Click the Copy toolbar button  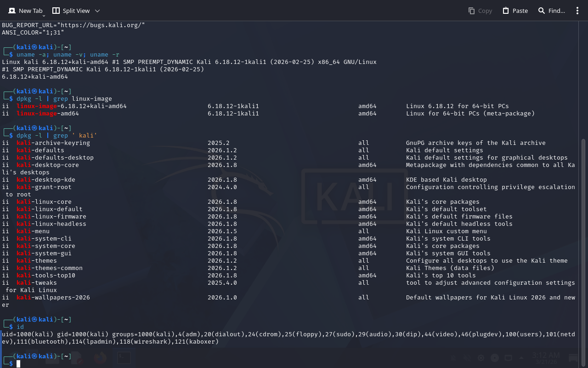click(x=480, y=11)
